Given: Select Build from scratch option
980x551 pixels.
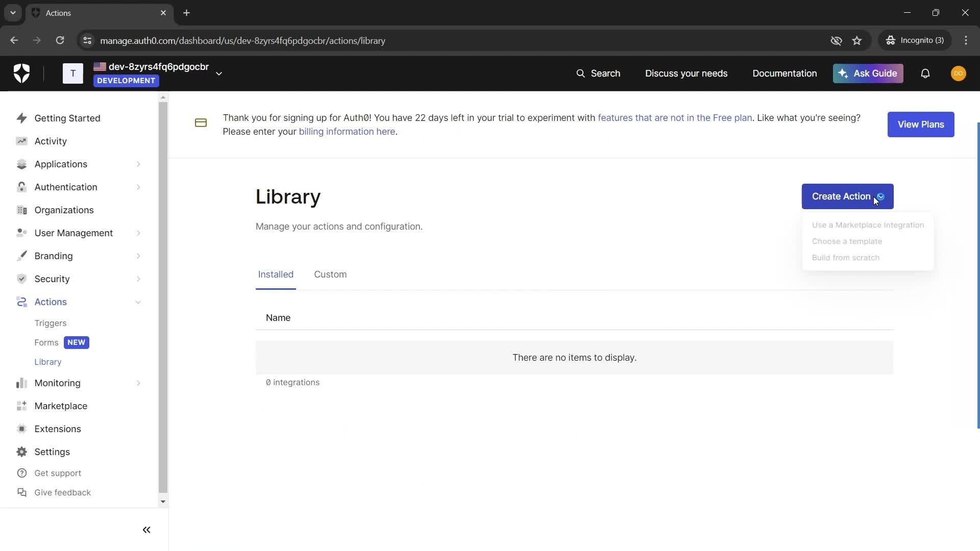Looking at the screenshot, I should (x=846, y=258).
